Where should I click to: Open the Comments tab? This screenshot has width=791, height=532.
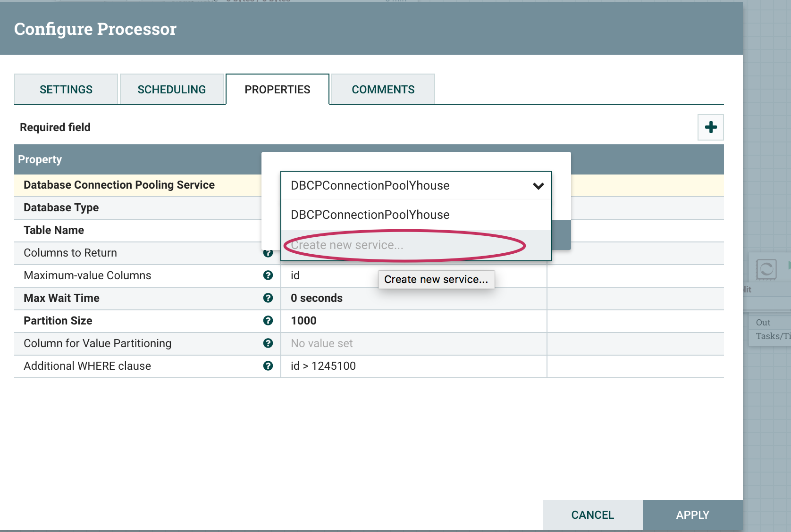click(383, 89)
